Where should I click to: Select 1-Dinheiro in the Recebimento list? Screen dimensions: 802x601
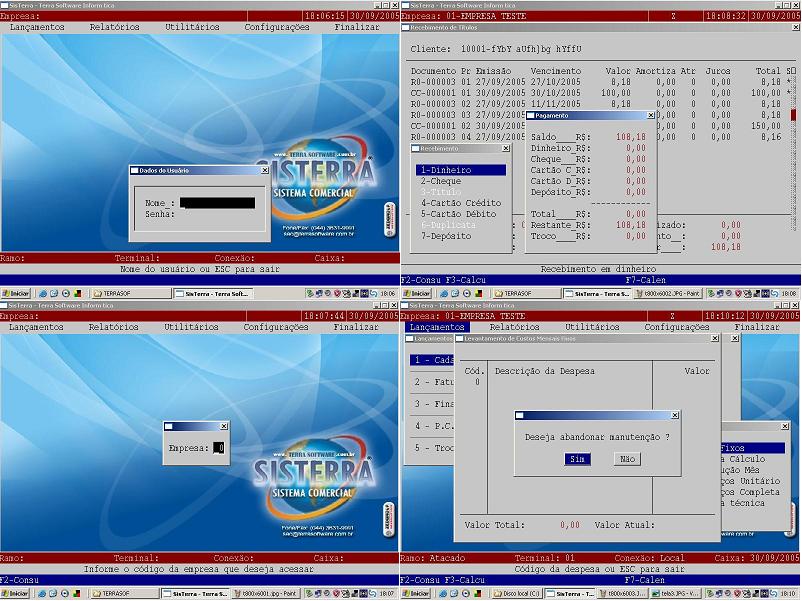click(461, 170)
